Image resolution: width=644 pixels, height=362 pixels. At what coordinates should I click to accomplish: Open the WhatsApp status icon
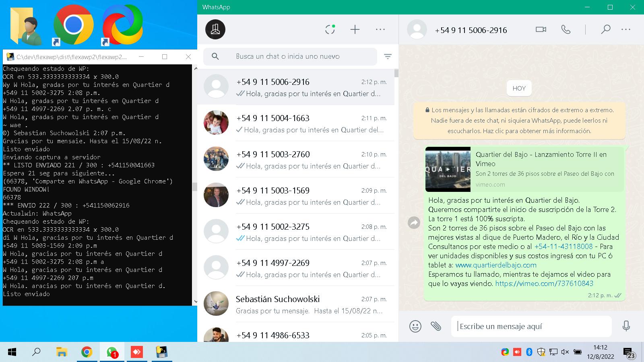pos(330,29)
